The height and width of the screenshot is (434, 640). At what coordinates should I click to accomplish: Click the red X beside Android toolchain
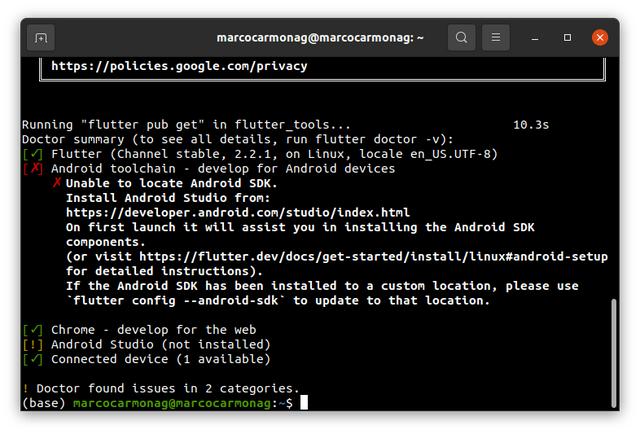(x=33, y=169)
